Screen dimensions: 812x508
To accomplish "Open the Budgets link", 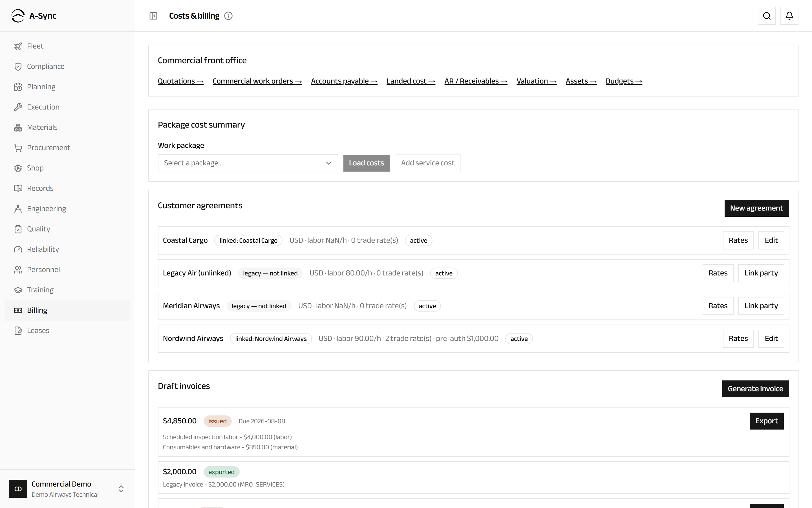I will (624, 81).
